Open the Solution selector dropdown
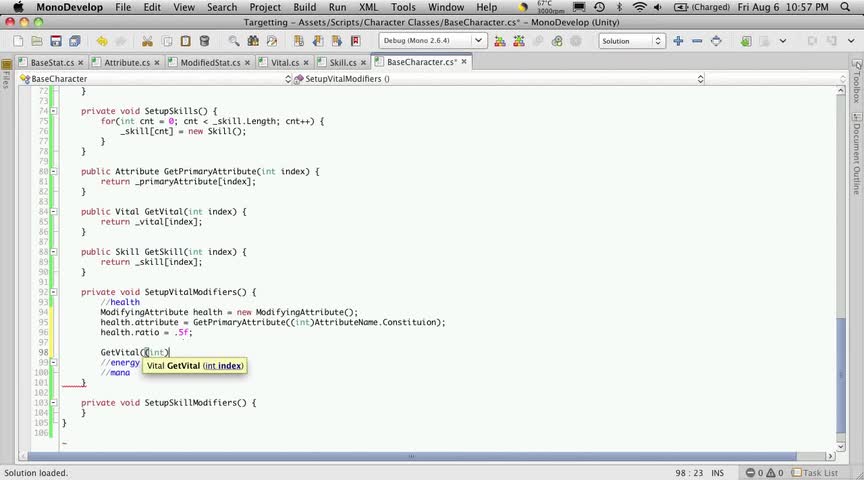864x480 pixels. click(631, 41)
